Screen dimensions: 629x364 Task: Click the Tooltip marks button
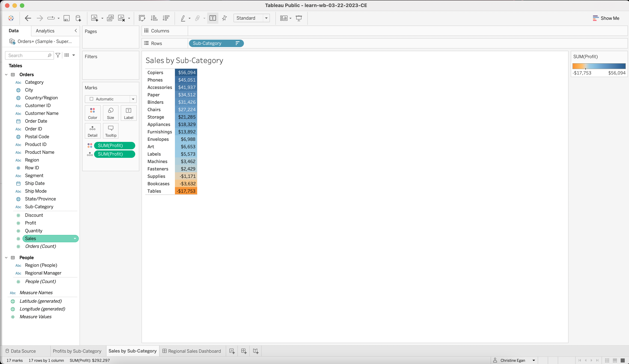111,131
